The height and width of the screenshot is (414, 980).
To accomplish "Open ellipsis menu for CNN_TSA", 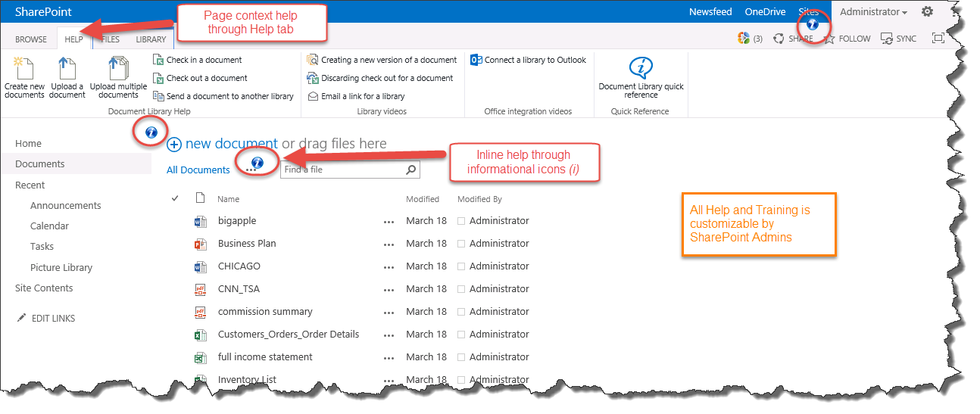I will [x=389, y=290].
